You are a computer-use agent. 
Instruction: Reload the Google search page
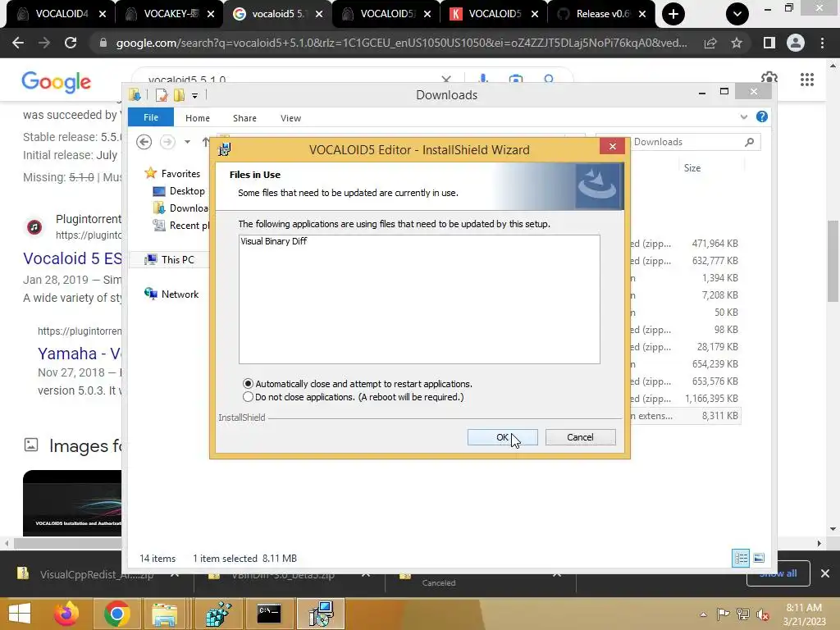point(71,43)
